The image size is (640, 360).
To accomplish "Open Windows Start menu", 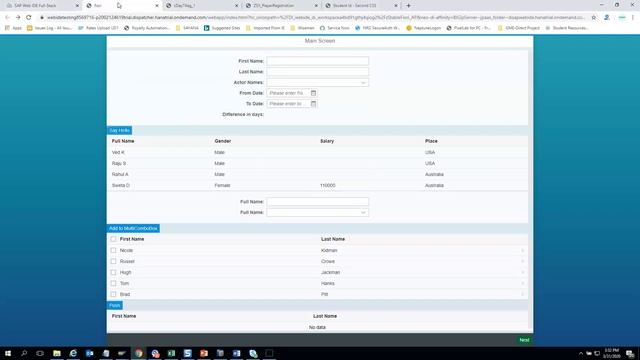I will [8, 353].
